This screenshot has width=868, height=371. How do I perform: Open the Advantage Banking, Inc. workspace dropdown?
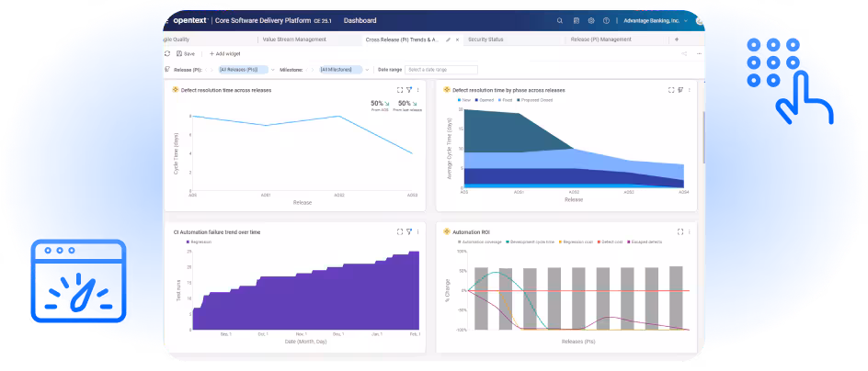656,20
